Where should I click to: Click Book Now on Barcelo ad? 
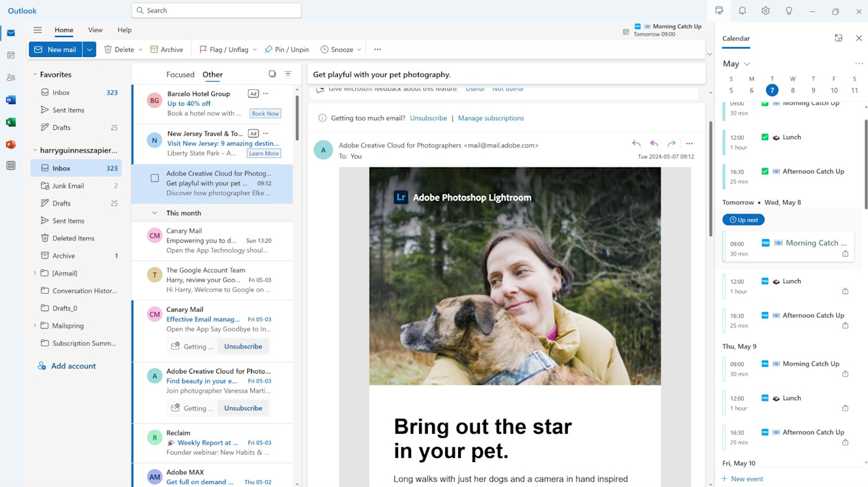pyautogui.click(x=265, y=113)
